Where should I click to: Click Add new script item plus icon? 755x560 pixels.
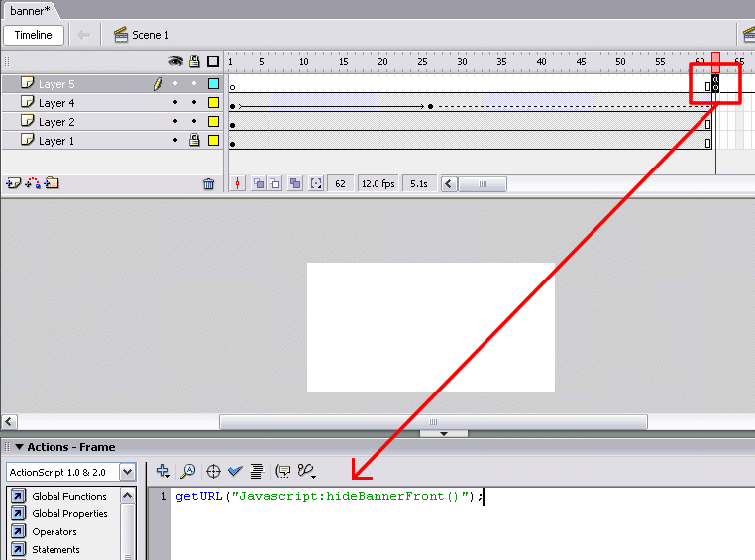[163, 472]
